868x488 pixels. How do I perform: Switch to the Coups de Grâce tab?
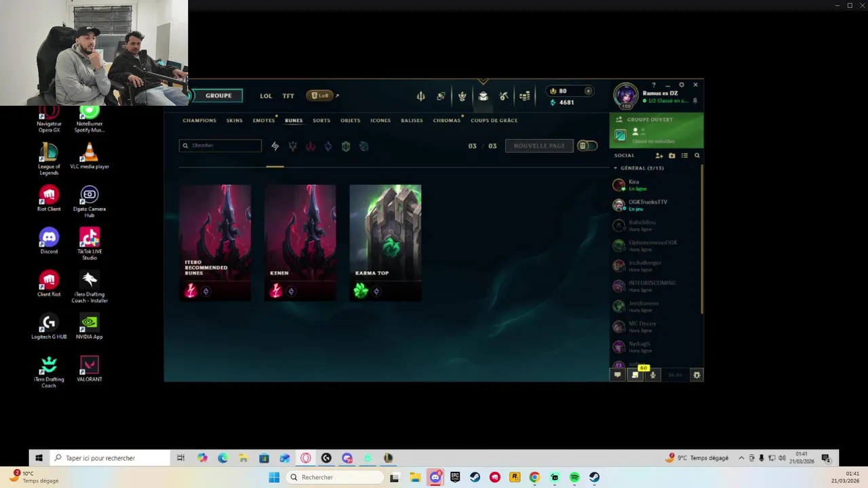click(x=494, y=121)
